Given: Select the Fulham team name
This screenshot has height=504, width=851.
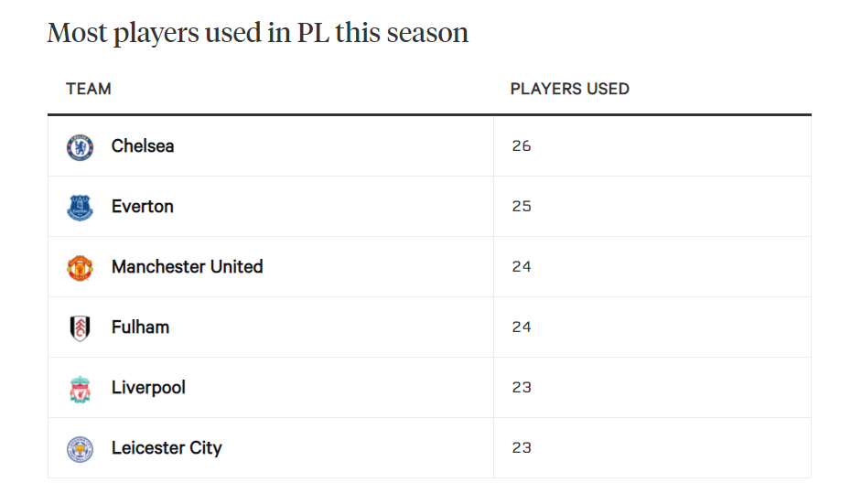Looking at the screenshot, I should pos(140,327).
